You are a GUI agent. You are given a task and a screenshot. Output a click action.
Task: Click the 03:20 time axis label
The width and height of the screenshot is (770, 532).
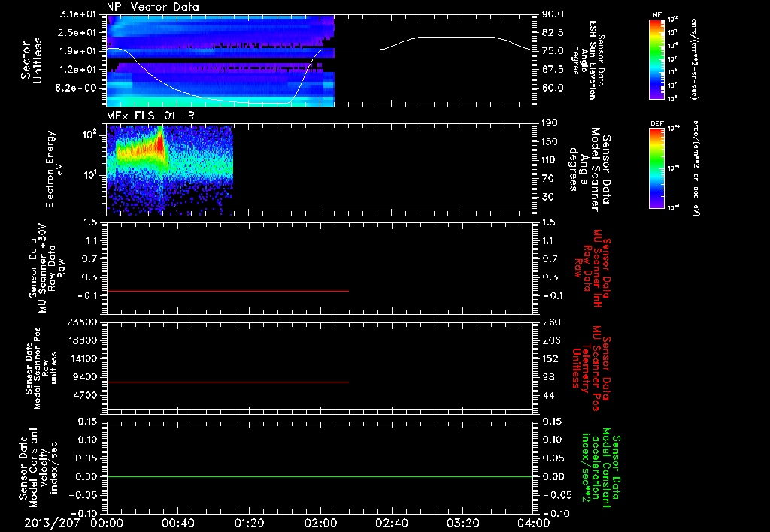coord(462,523)
